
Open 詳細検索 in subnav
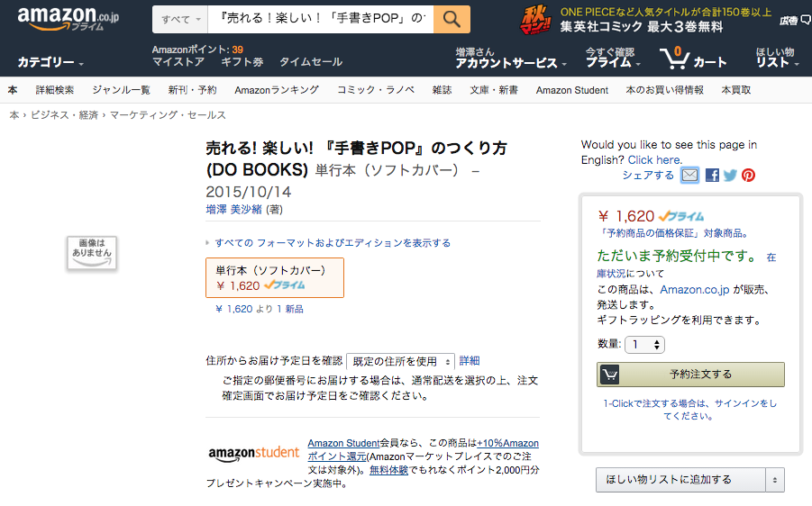(x=55, y=90)
